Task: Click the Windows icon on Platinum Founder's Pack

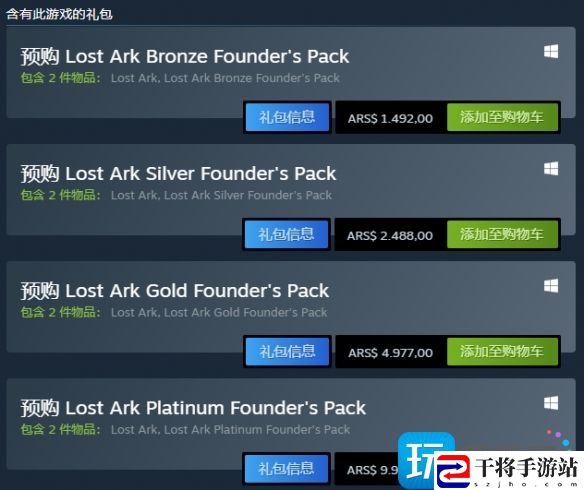Action: click(551, 403)
